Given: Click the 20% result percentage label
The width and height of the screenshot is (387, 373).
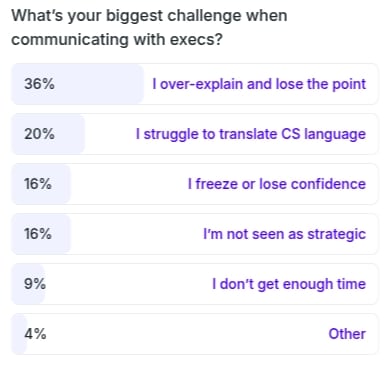Looking at the screenshot, I should [x=39, y=134].
